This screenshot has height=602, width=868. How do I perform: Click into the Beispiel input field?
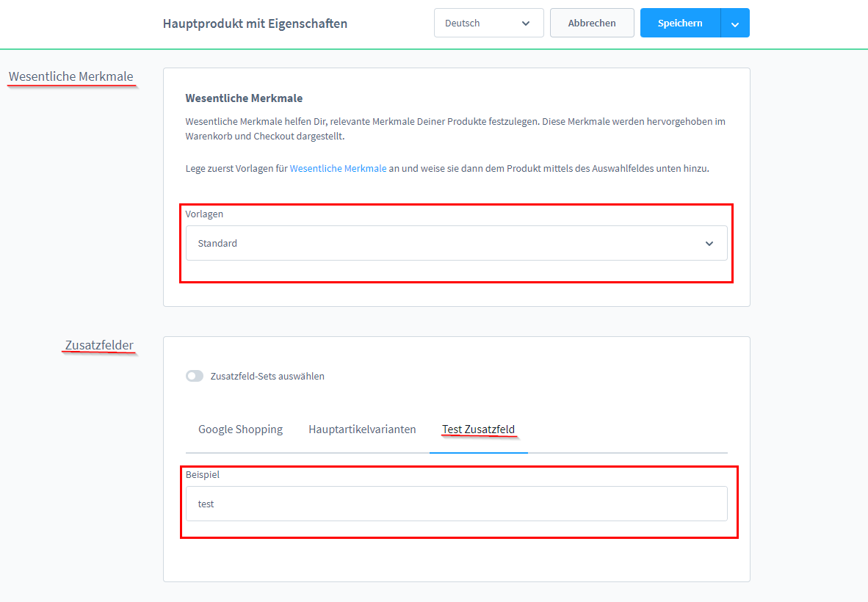click(455, 504)
